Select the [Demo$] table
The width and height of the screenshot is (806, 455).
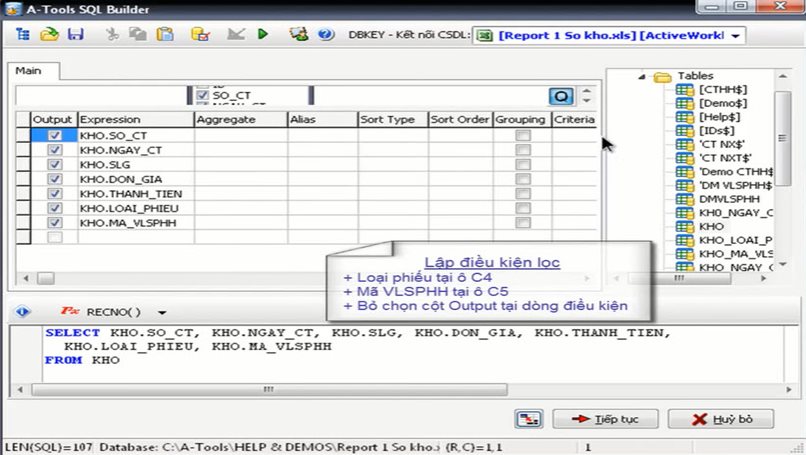pyautogui.click(x=723, y=103)
